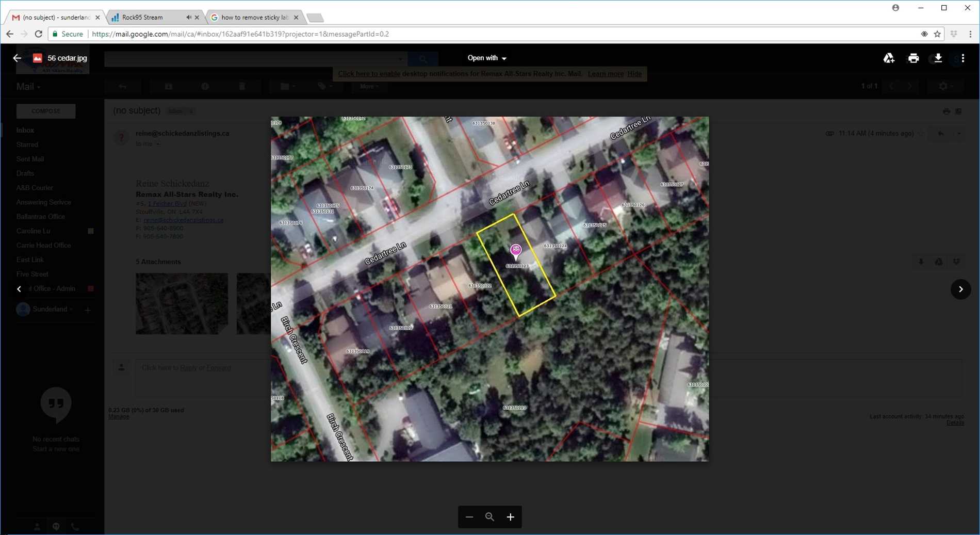Expand the recipient details arrow beside to me
The image size is (980, 535).
click(x=158, y=144)
